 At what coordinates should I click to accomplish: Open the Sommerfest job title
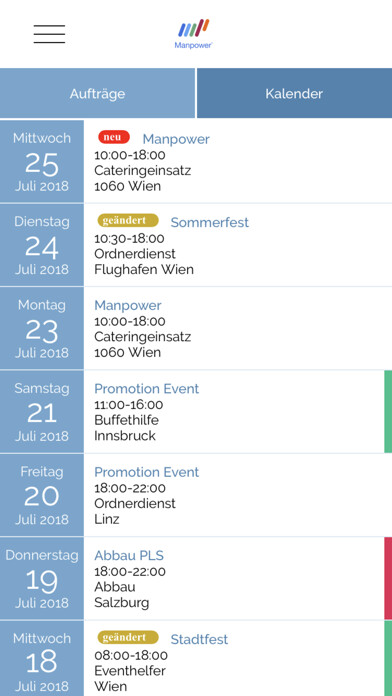click(210, 222)
